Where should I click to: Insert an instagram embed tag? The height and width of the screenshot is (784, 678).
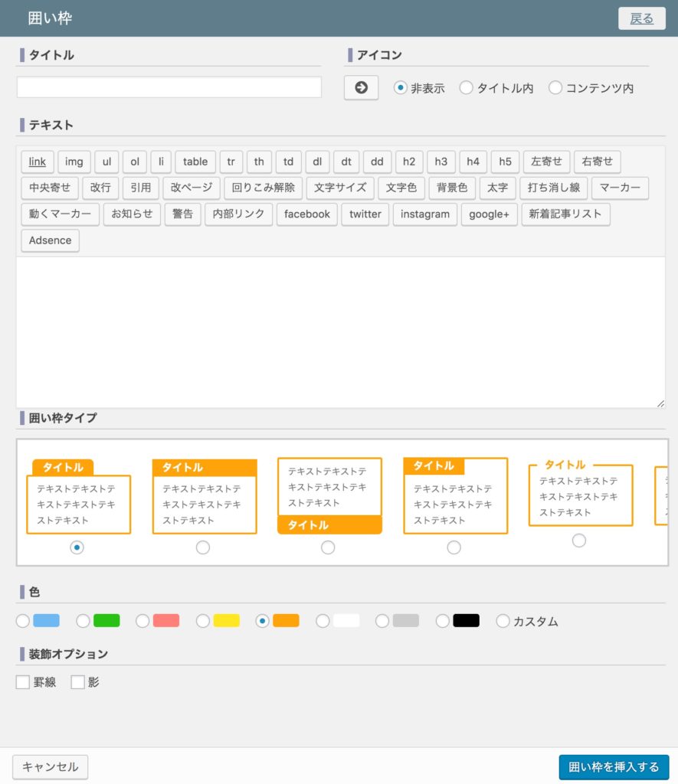tap(424, 214)
